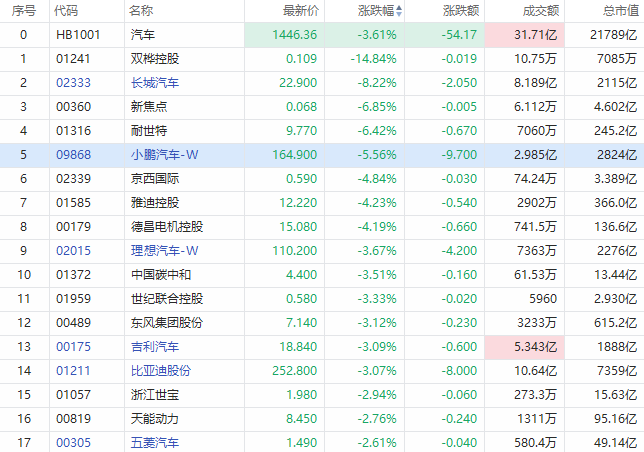This screenshot has width=644, height=452.
Task: Open stock code 09868 link
Action: point(73,155)
